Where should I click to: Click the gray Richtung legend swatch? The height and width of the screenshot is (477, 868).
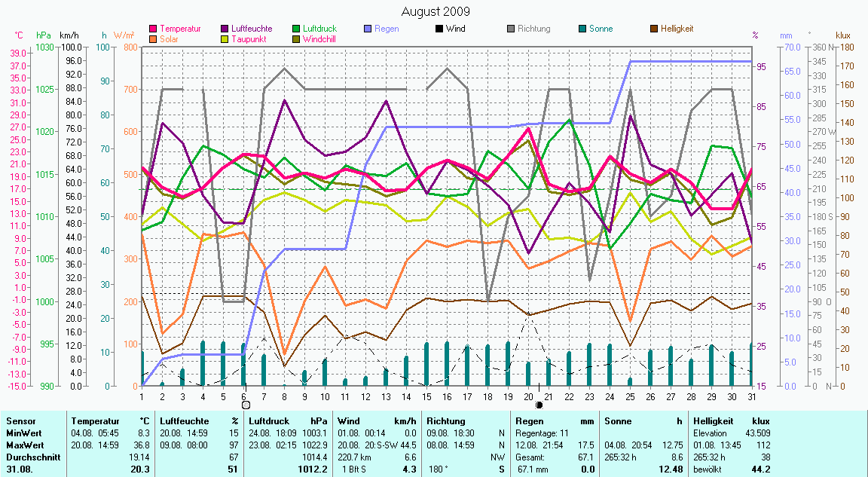coord(511,29)
